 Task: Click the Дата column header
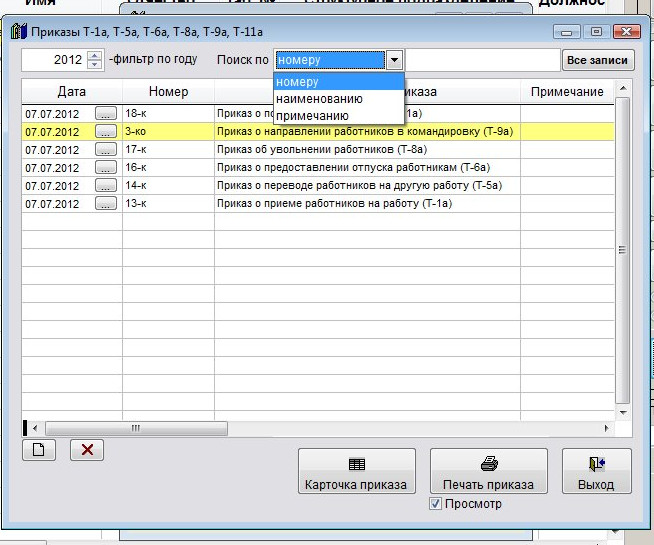click(x=72, y=91)
